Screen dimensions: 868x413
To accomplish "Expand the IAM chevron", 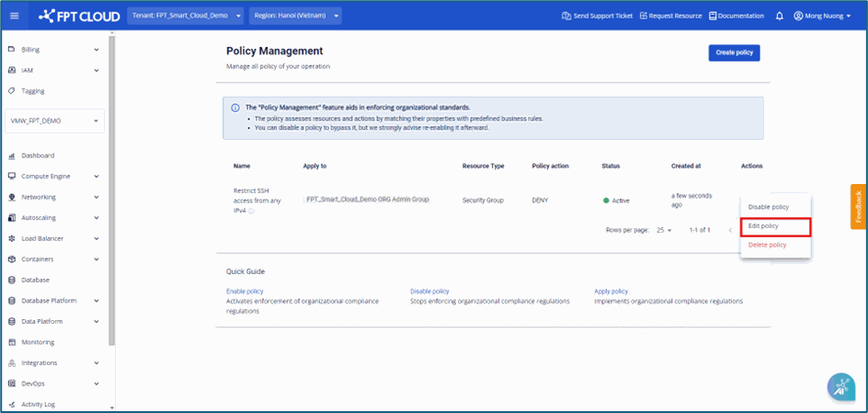I will pyautogui.click(x=97, y=70).
